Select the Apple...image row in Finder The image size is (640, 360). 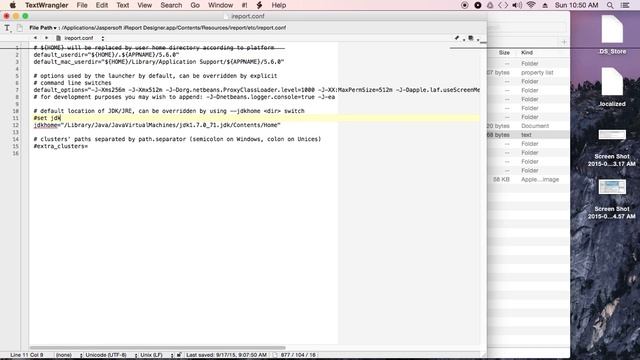[529, 180]
